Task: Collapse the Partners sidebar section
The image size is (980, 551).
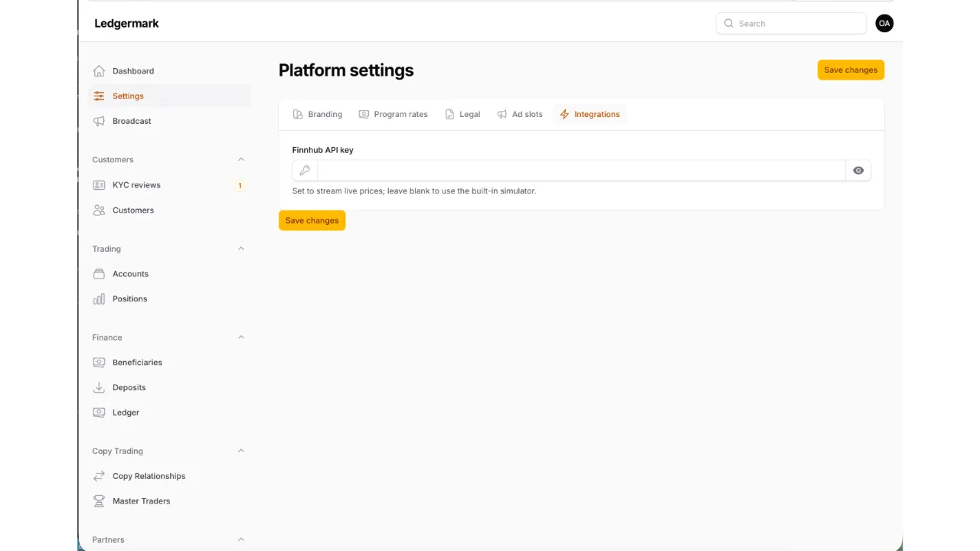Action: (x=241, y=540)
